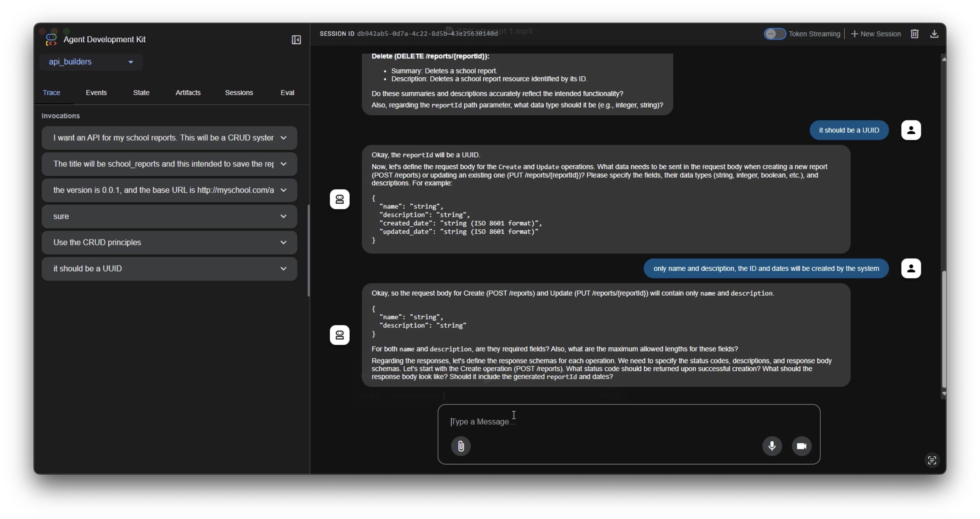Click the attach file paperclip icon
This screenshot has width=980, height=519.
pos(461,446)
